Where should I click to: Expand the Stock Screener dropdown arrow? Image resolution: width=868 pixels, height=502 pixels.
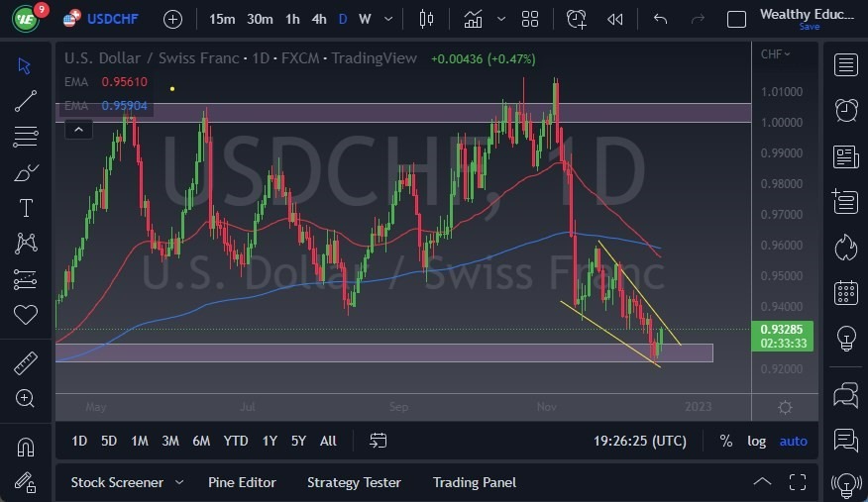click(x=179, y=482)
